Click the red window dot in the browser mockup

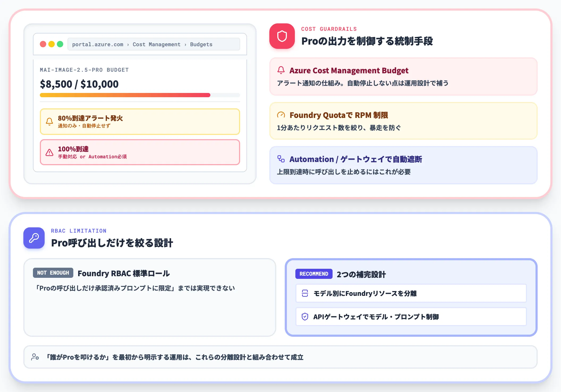(x=43, y=44)
